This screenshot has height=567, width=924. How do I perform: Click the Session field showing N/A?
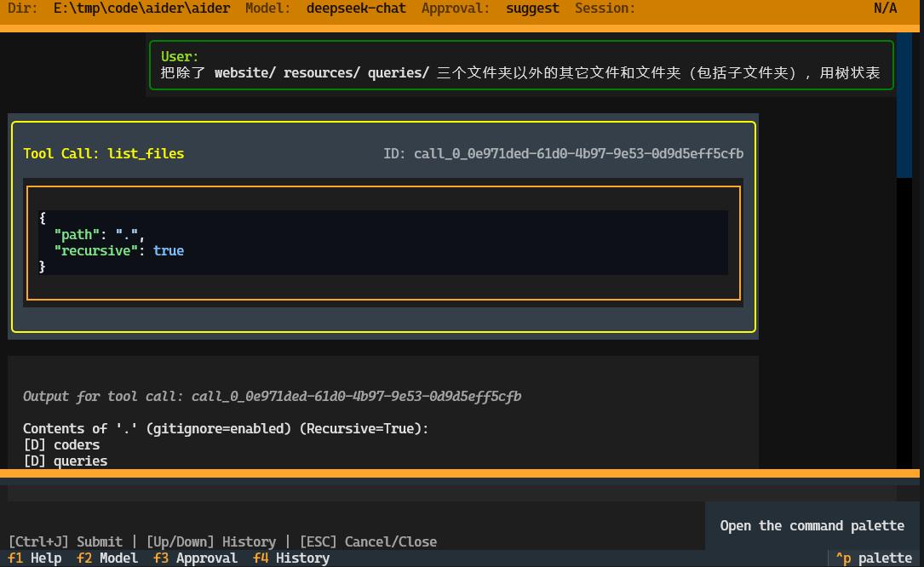[888, 9]
